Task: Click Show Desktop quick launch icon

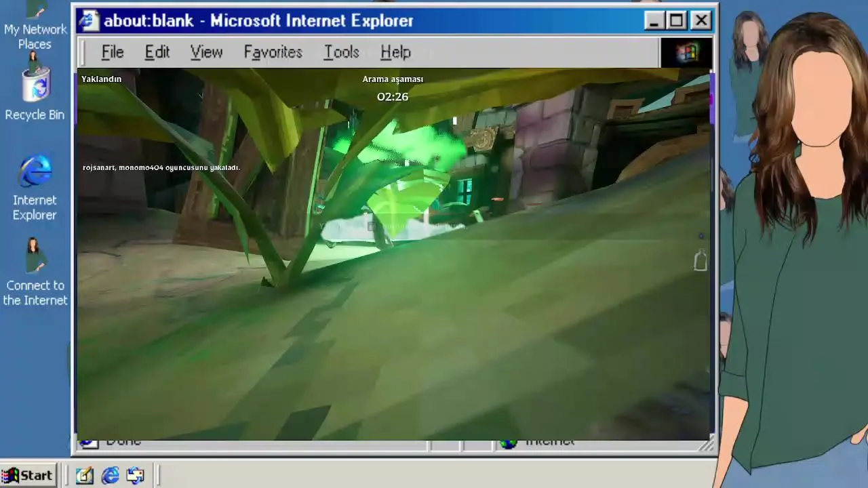Action: coord(84,476)
